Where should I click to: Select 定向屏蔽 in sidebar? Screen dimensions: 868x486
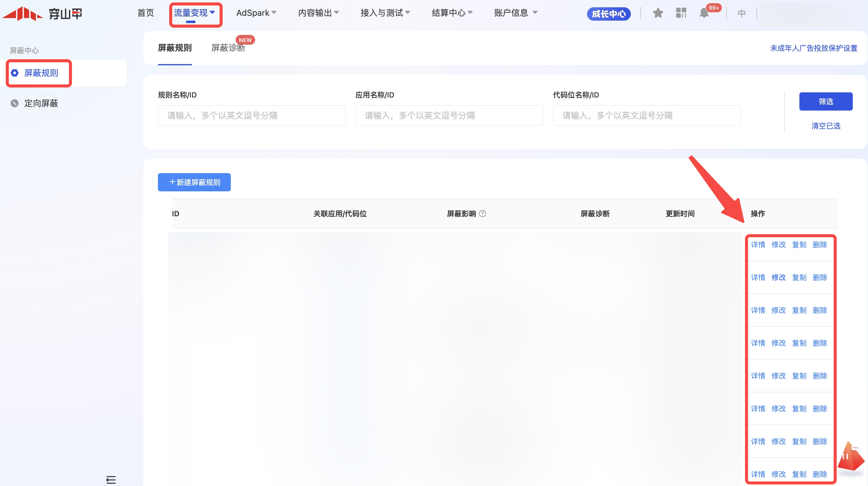pos(41,103)
